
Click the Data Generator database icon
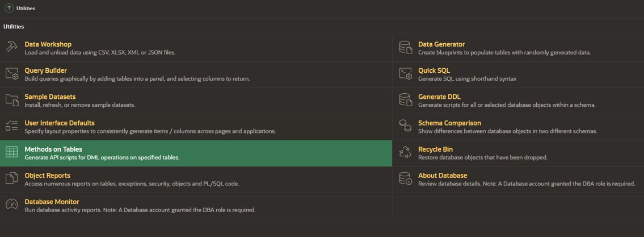pos(405,47)
